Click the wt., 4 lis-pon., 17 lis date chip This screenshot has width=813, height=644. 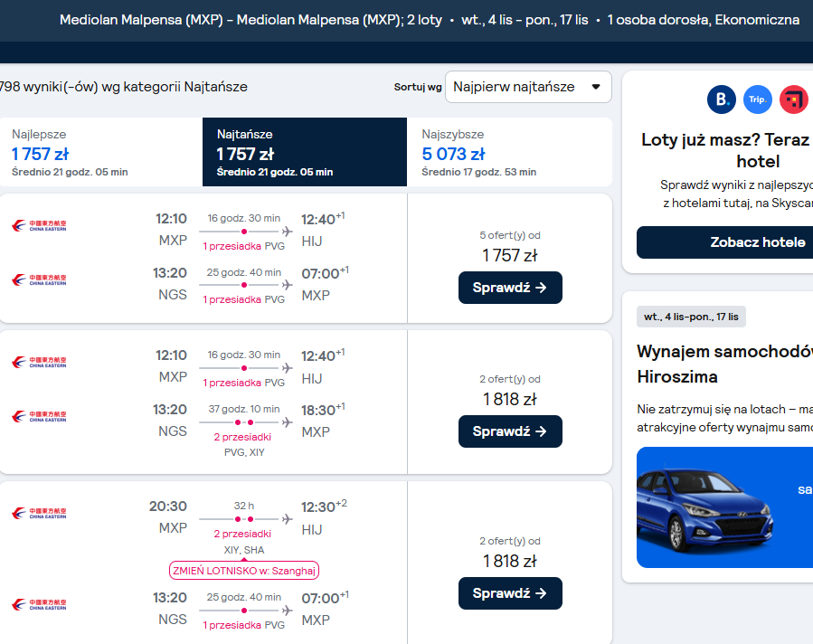click(x=691, y=317)
